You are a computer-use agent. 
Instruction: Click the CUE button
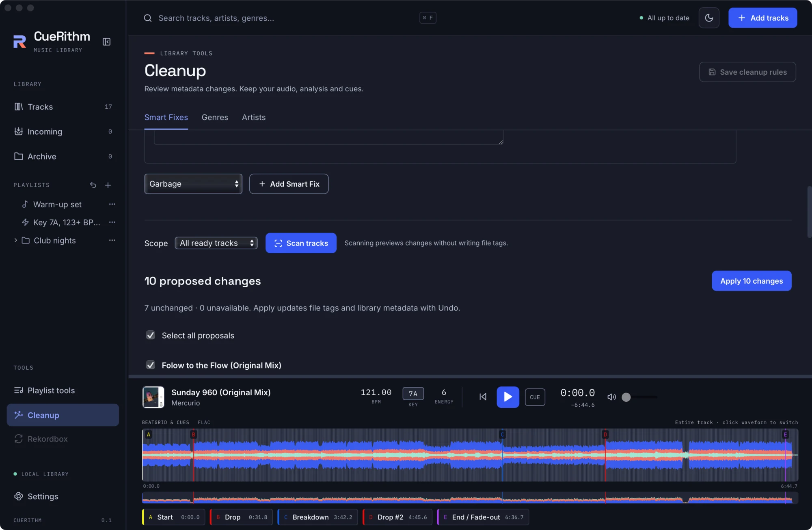(x=535, y=397)
